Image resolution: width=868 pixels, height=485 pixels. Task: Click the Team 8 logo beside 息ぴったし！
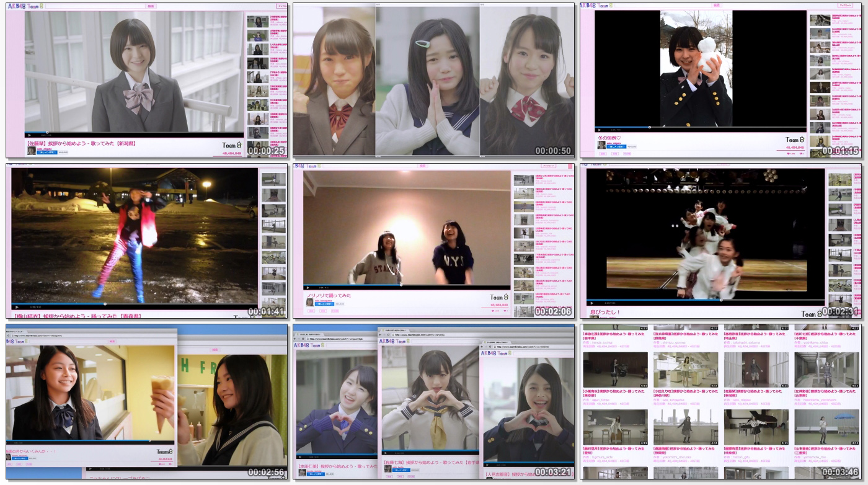point(813,314)
